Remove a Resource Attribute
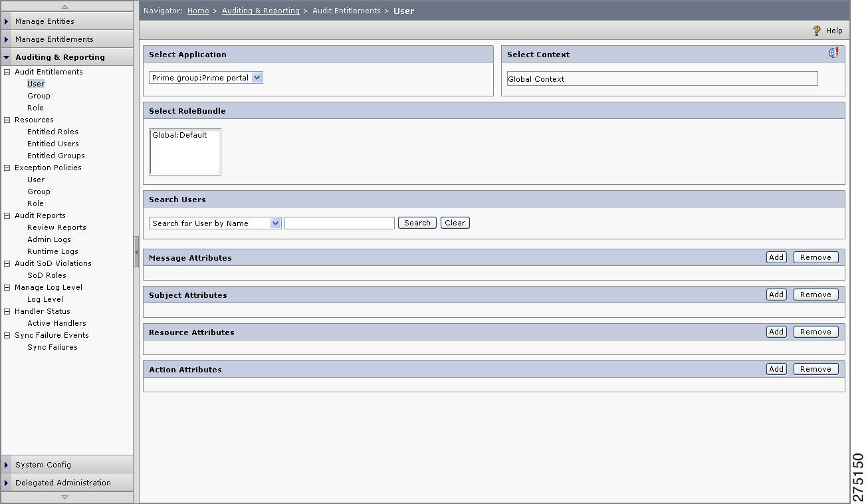This screenshot has width=868, height=504. point(815,332)
